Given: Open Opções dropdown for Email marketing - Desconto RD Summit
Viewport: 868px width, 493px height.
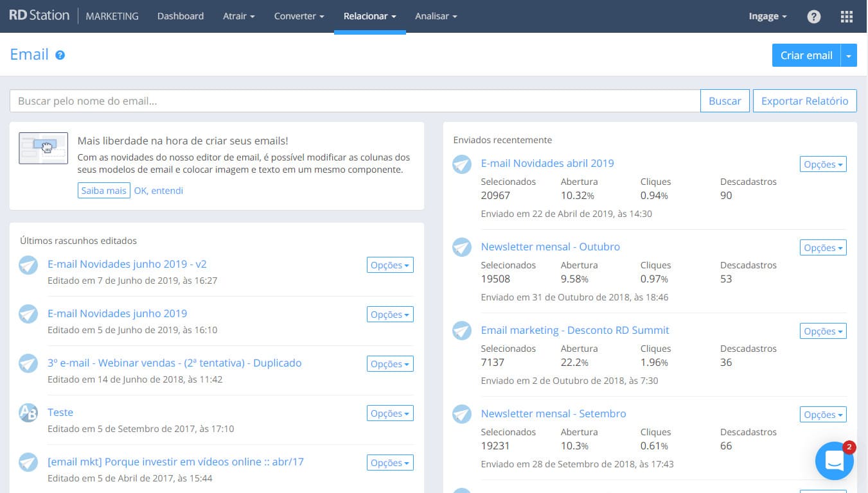Looking at the screenshot, I should click(823, 331).
